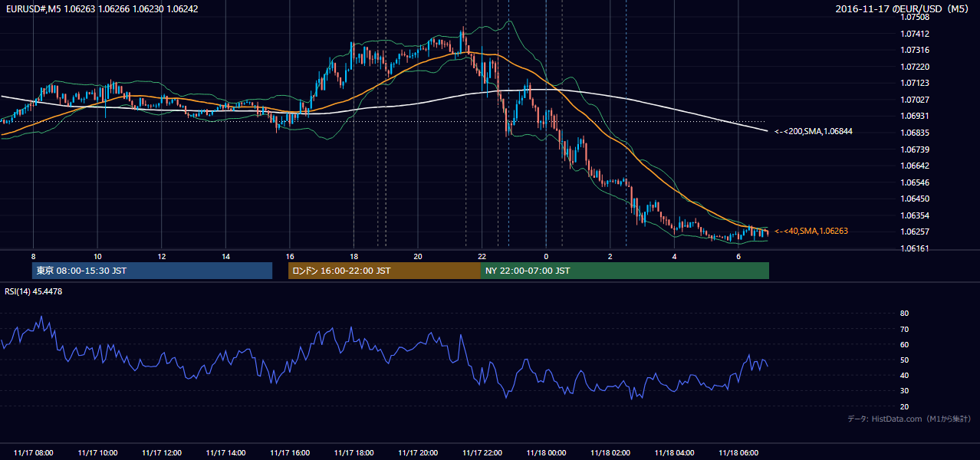Click the RSI 50 level label
Image resolution: width=980 pixels, height=460 pixels.
(x=904, y=360)
